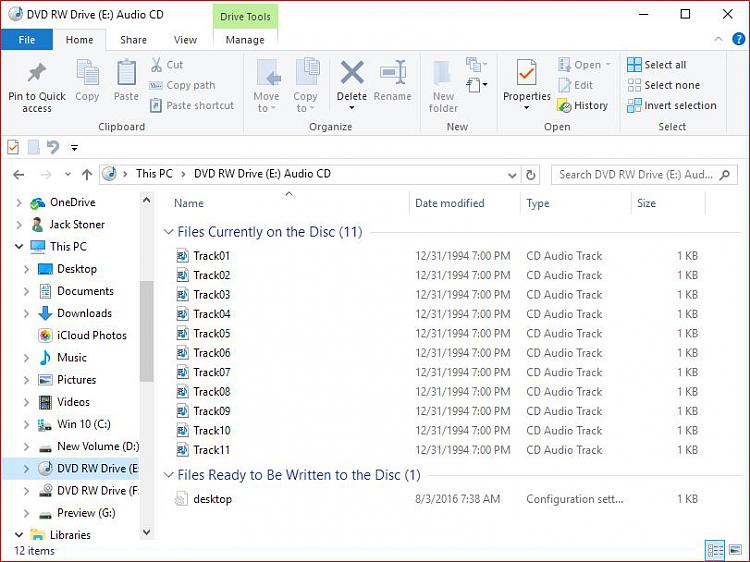750x562 pixels.
Task: Click Select all in ribbon
Action: point(657,65)
